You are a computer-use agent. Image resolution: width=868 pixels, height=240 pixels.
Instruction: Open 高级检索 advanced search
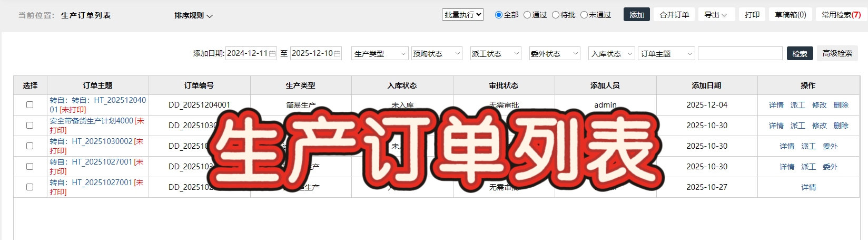pyautogui.click(x=837, y=54)
